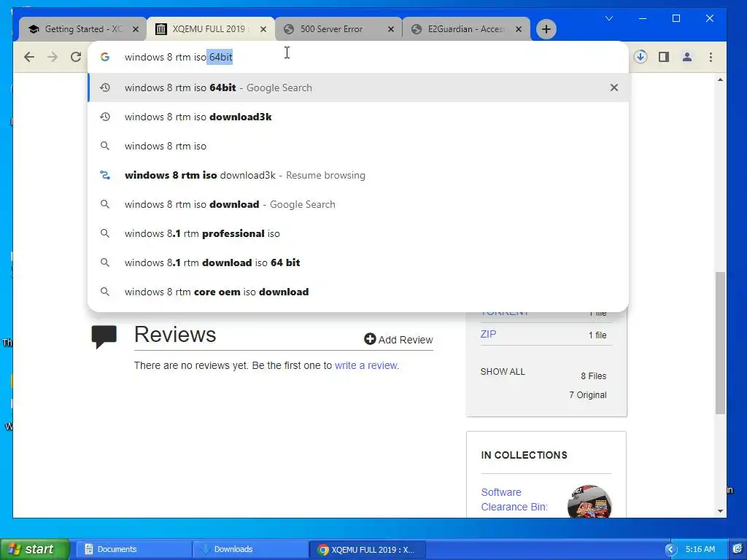Toggle the Chrome side panel icon
The image size is (747, 560).
(x=664, y=57)
